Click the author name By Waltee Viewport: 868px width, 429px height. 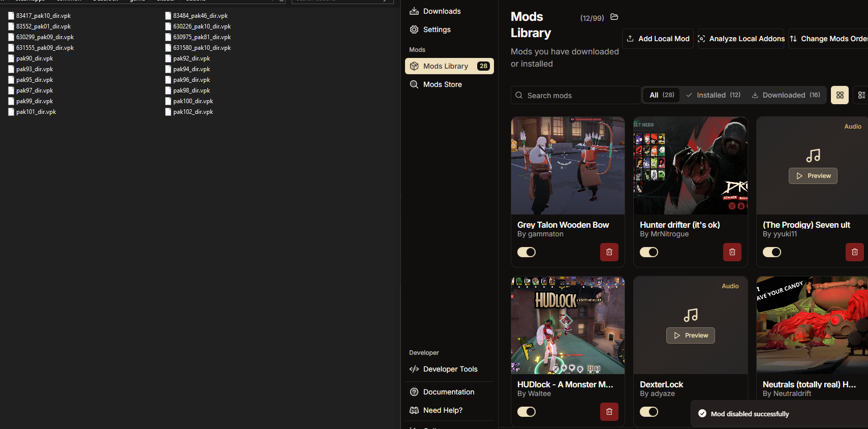click(x=534, y=393)
